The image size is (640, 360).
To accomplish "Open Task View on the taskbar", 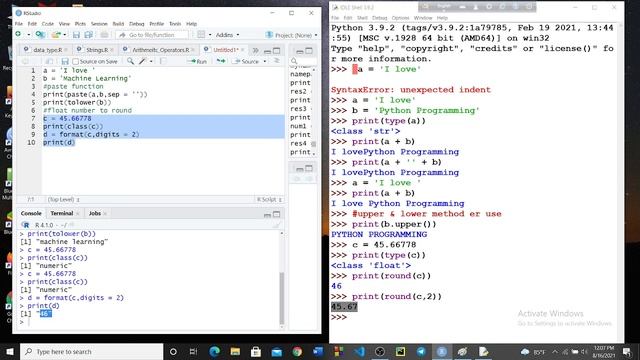I will (193, 351).
